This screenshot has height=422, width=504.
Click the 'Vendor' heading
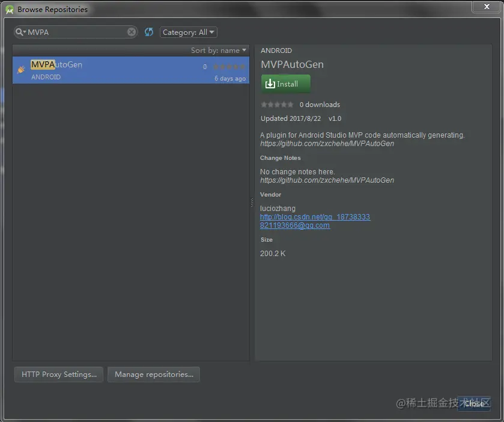tap(270, 195)
